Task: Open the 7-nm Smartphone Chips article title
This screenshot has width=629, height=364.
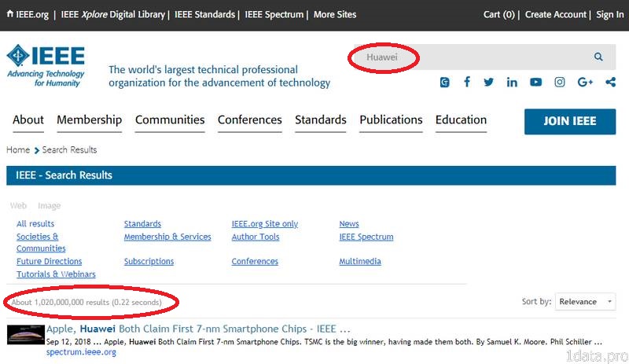Action: pos(198,329)
